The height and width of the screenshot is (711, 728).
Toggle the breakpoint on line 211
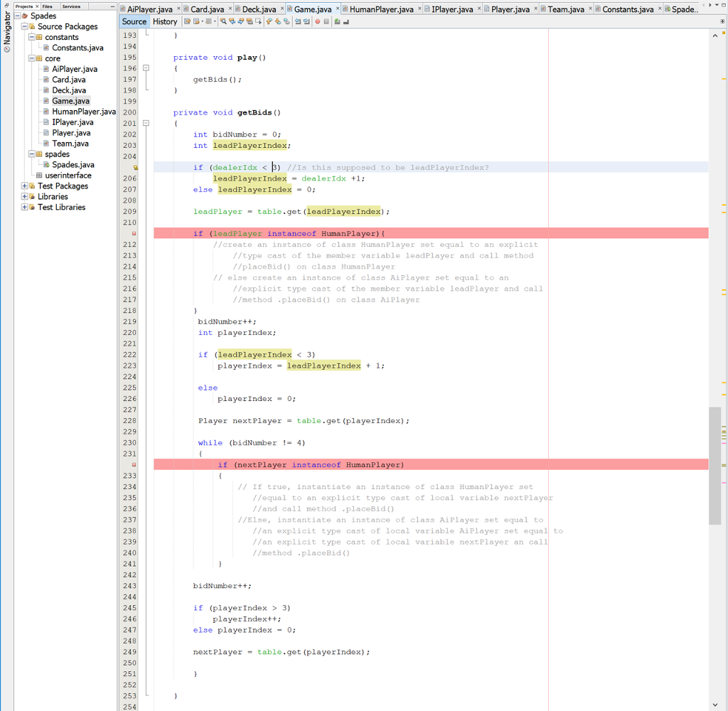[x=135, y=232]
